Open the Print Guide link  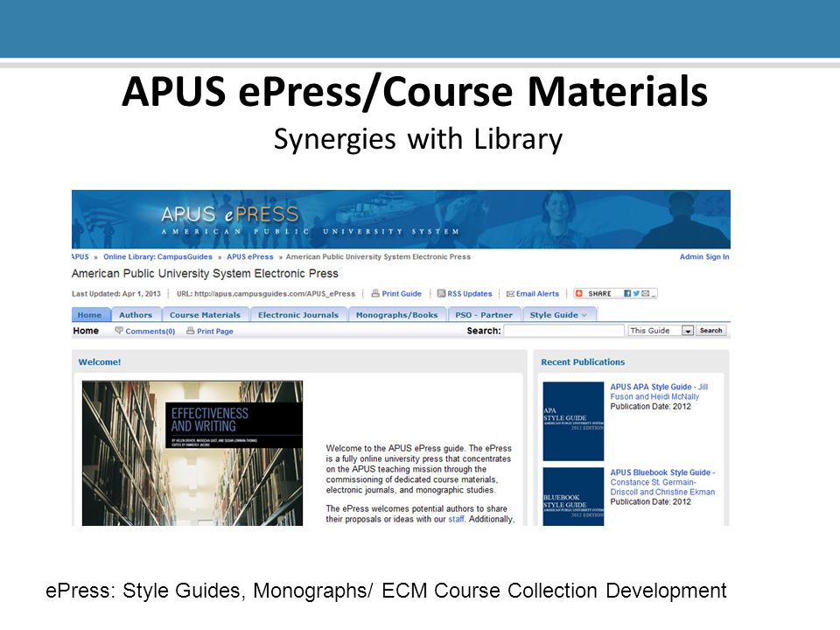pyautogui.click(x=402, y=294)
